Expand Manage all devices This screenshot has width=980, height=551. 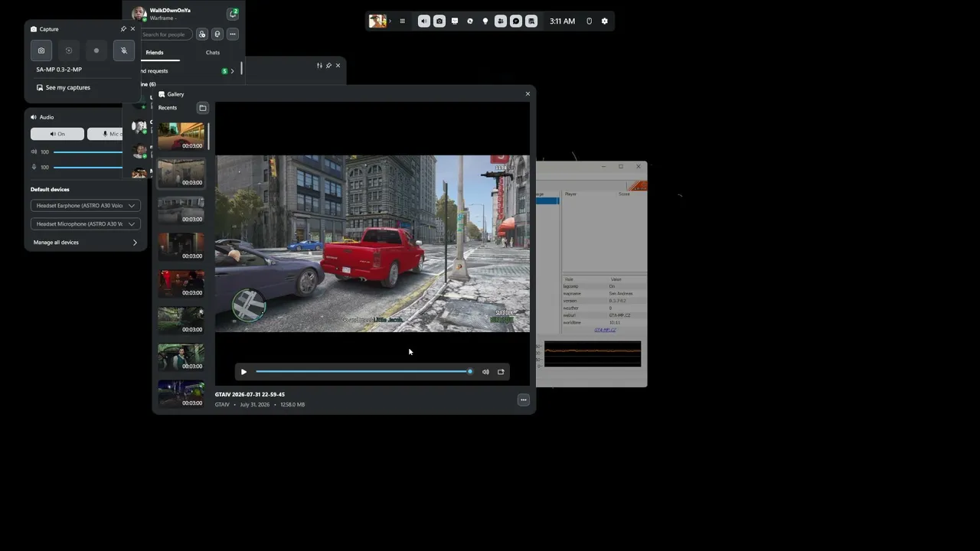(x=86, y=243)
